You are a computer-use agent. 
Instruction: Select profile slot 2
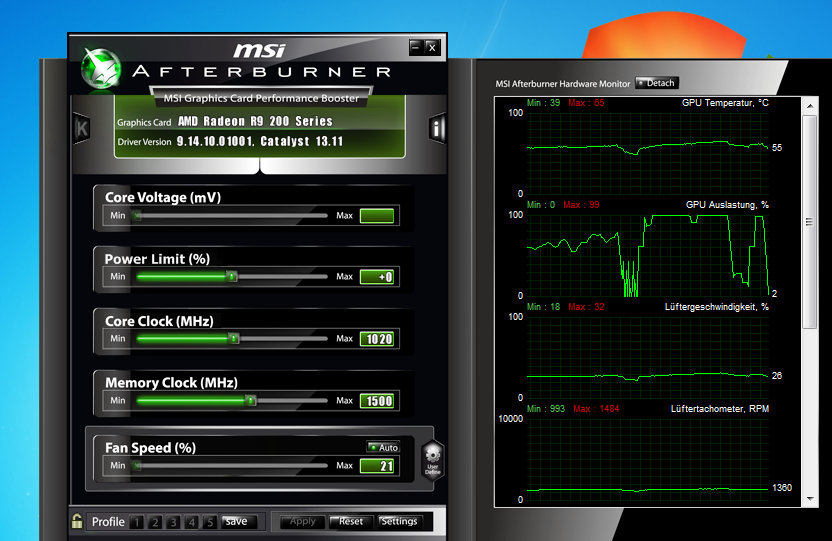tap(155, 522)
